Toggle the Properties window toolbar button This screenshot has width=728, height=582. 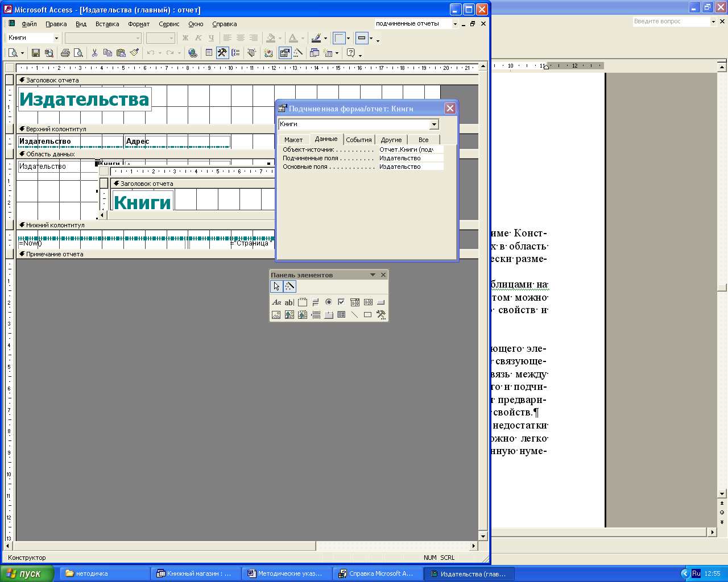[285, 53]
